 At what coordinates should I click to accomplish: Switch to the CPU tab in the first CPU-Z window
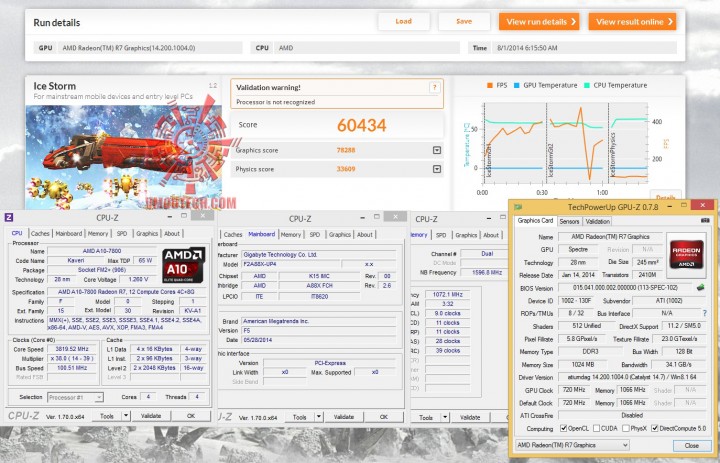[17, 233]
